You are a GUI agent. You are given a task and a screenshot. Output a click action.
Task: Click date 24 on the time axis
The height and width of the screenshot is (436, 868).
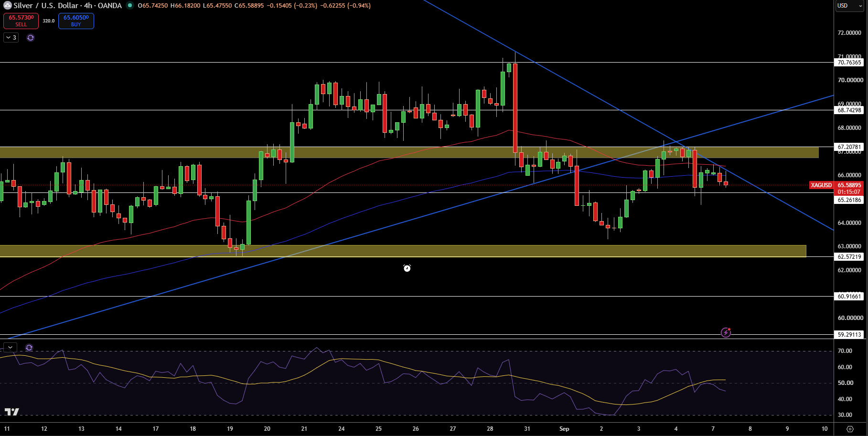[342, 429]
